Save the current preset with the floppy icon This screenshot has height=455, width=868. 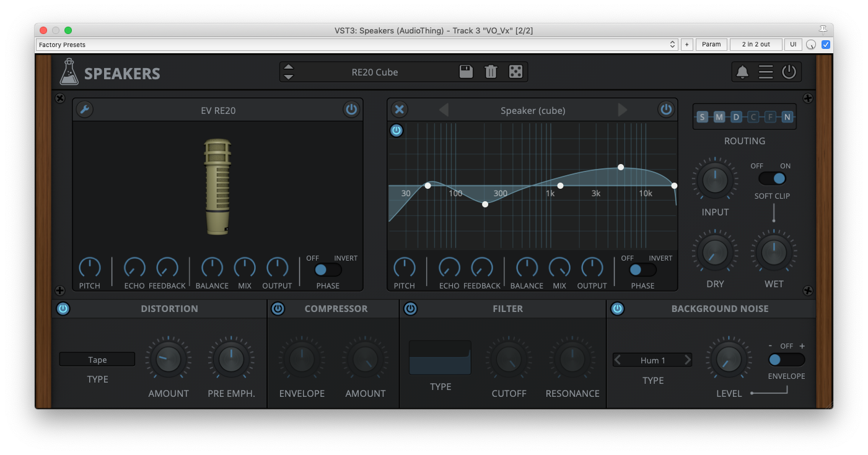point(465,71)
